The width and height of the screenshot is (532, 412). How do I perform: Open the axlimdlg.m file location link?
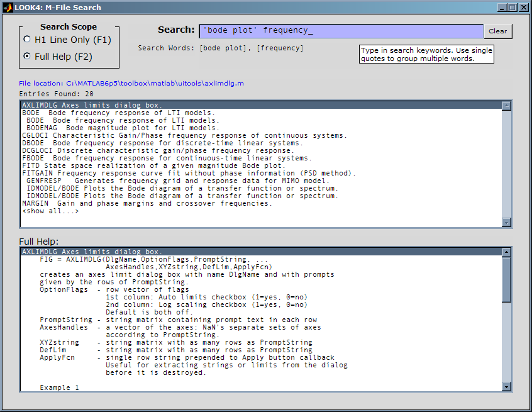[131, 84]
